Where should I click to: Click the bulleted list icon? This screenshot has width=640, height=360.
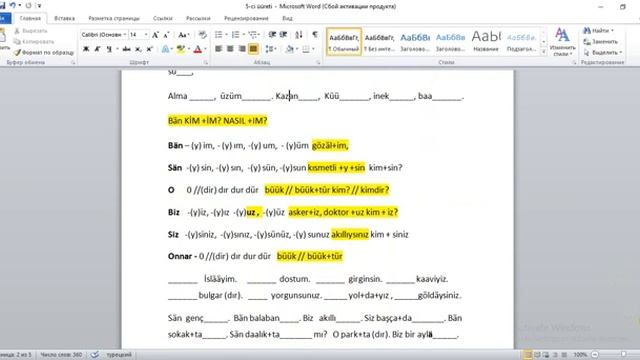pos(219,35)
